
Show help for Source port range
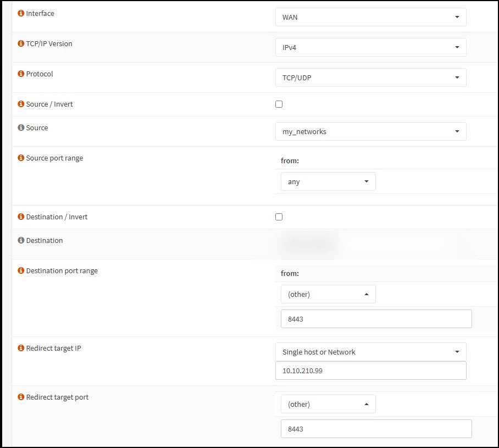21,158
